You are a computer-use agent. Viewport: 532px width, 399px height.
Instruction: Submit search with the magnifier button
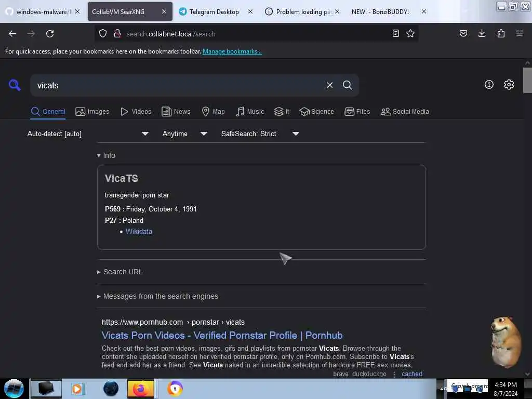(347, 85)
